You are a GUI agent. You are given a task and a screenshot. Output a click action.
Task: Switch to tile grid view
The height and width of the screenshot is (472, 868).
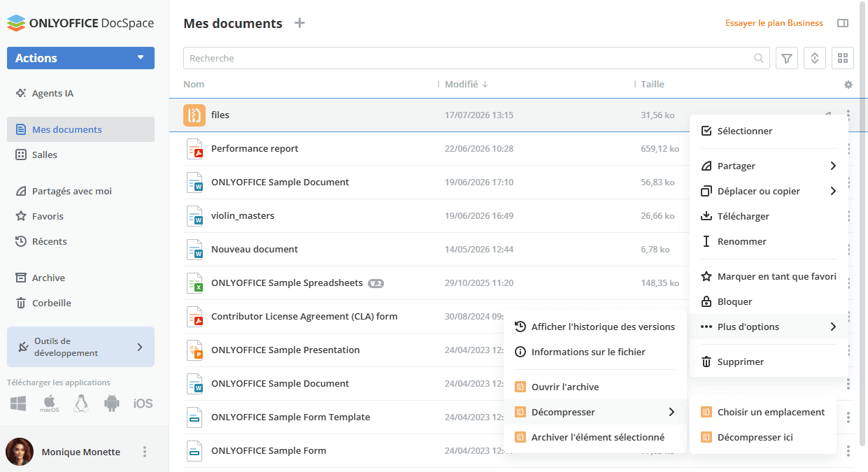(x=843, y=58)
